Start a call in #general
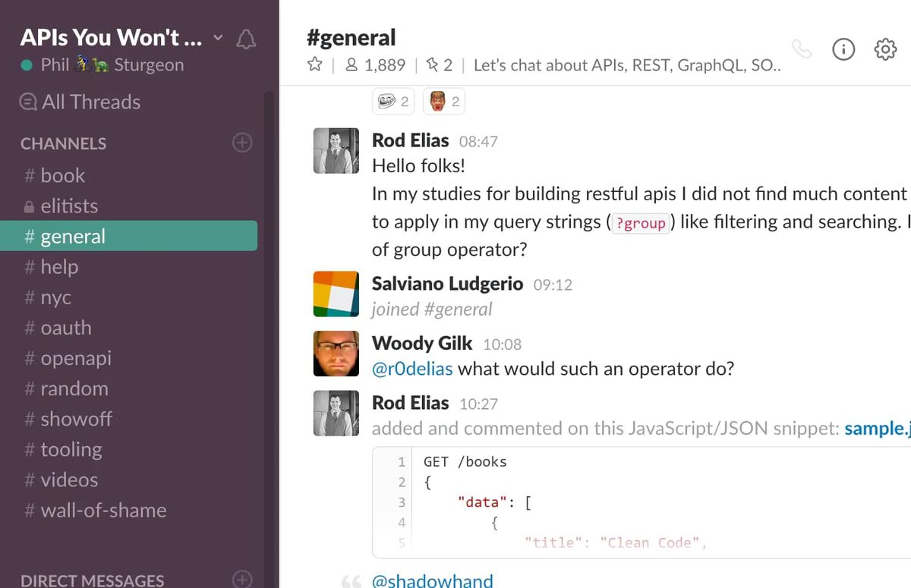The height and width of the screenshot is (588, 911). click(802, 49)
